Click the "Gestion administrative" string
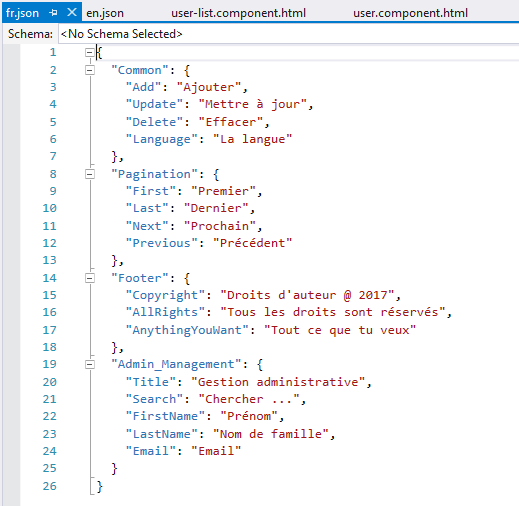519x506 pixels. (x=278, y=382)
